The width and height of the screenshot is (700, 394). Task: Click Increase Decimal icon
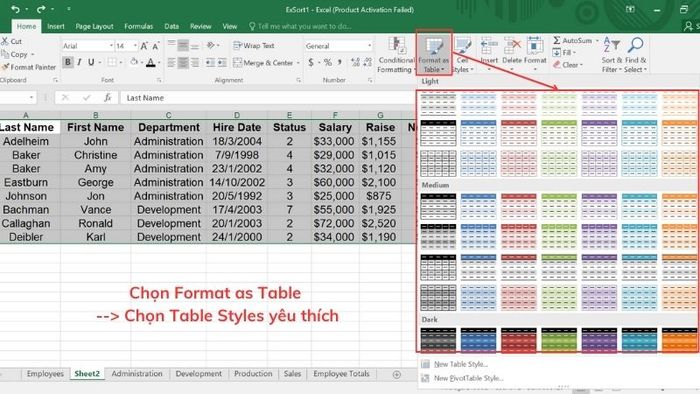(355, 62)
